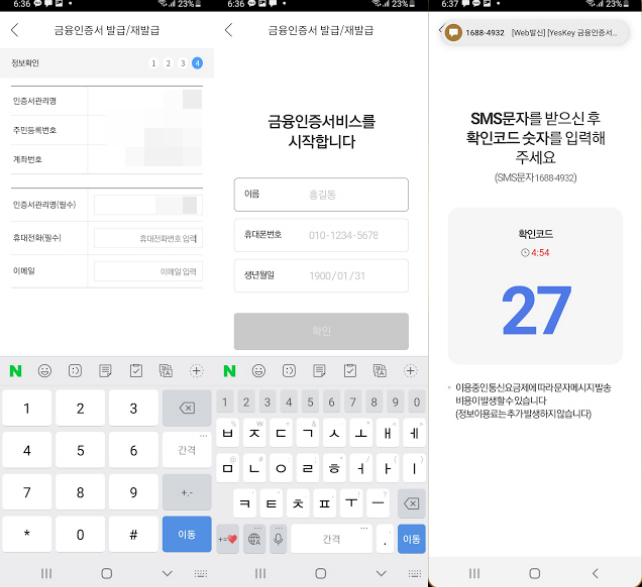Viewport: 642px width, 587px height.
Task: Open keyboard switcher grid icon in left navigation bar
Action: click(x=201, y=573)
